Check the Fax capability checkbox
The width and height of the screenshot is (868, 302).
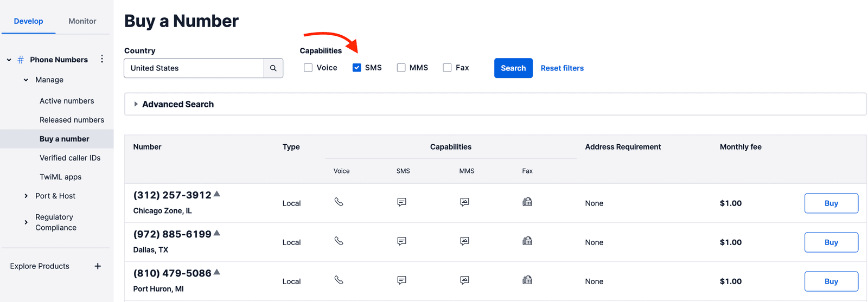click(x=447, y=68)
